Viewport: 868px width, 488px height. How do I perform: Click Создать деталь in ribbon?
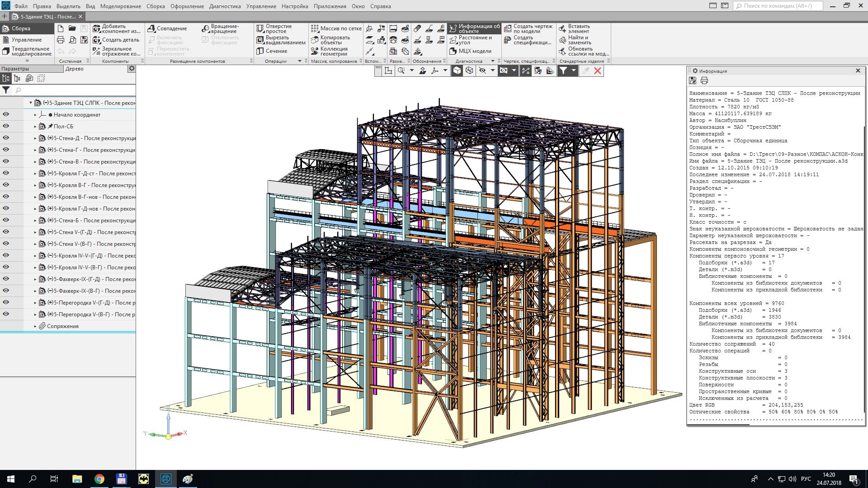click(x=116, y=40)
